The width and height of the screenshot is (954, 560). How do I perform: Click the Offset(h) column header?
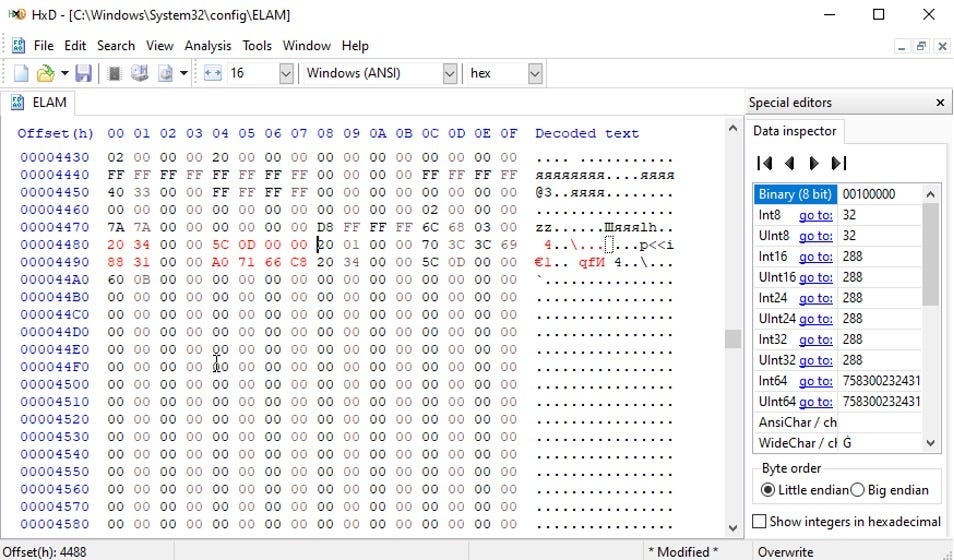click(x=55, y=133)
